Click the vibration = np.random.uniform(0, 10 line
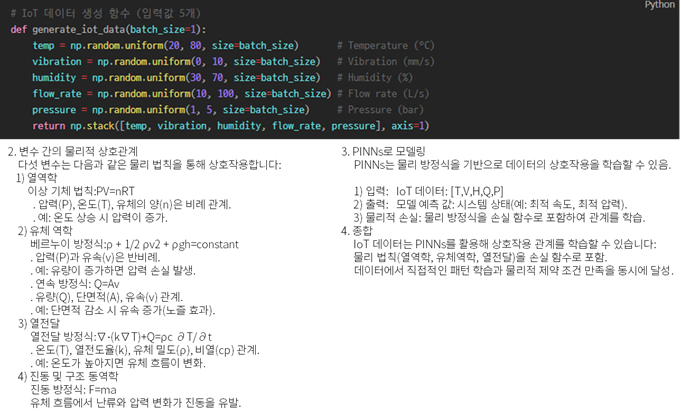Image resolution: width=681 pixels, height=417 pixels. coord(176,62)
